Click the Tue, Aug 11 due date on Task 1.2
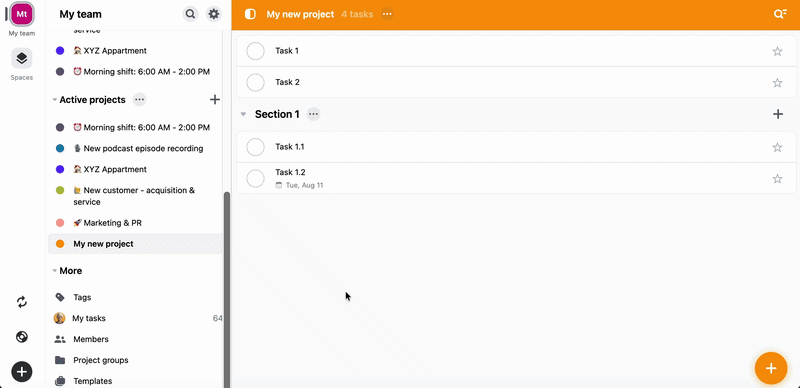Viewport: 800px width, 388px height. coord(299,185)
